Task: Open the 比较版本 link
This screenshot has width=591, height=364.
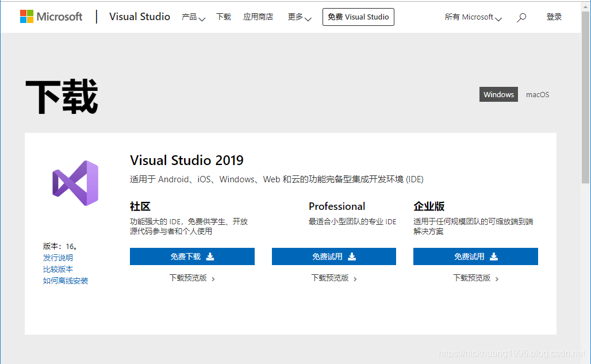Action: pyautogui.click(x=58, y=270)
